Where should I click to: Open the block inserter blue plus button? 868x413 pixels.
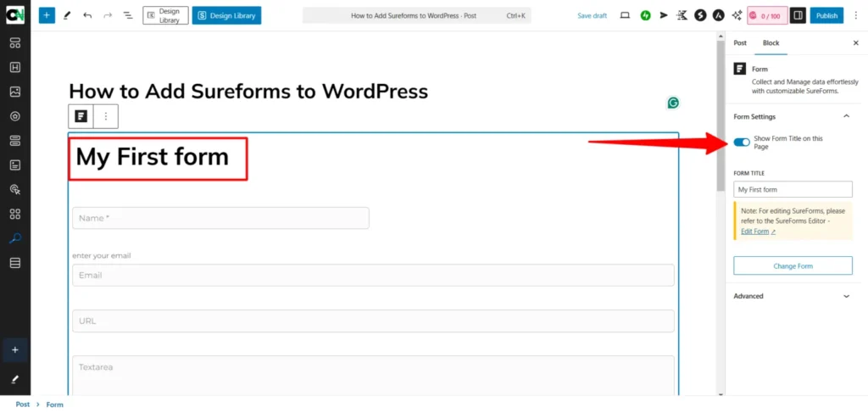coord(47,15)
